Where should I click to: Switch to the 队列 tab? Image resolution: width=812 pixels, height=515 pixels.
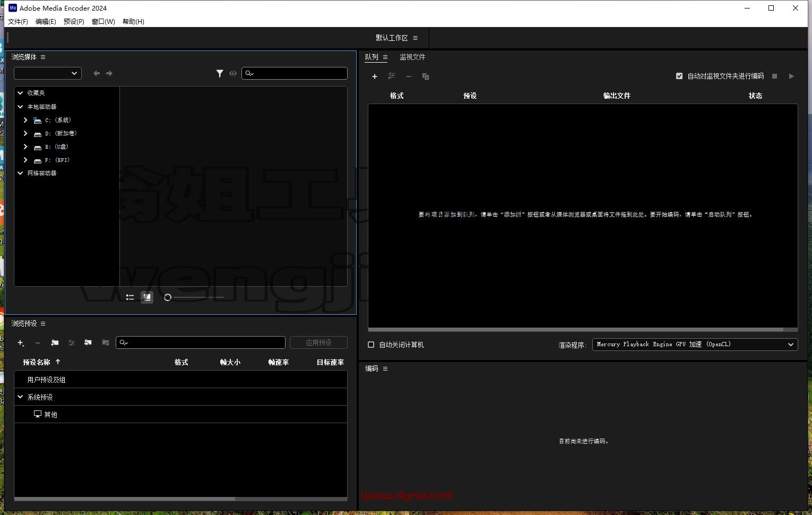[372, 57]
